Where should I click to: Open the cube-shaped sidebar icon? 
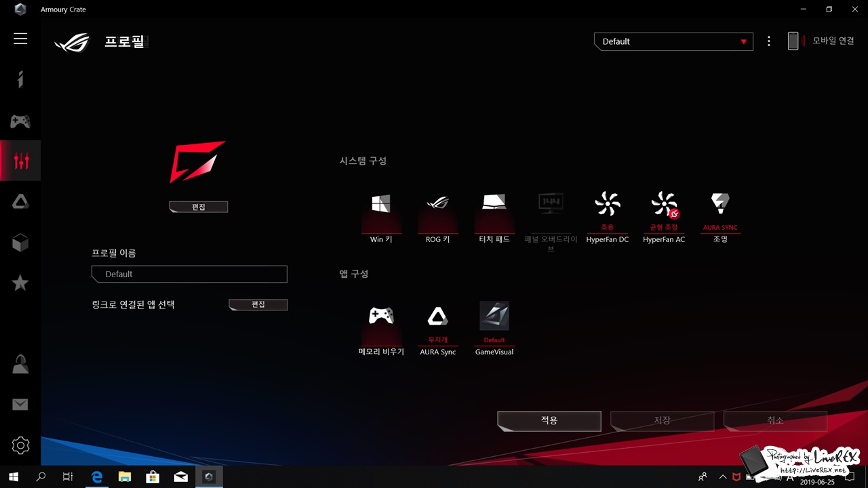(20, 243)
